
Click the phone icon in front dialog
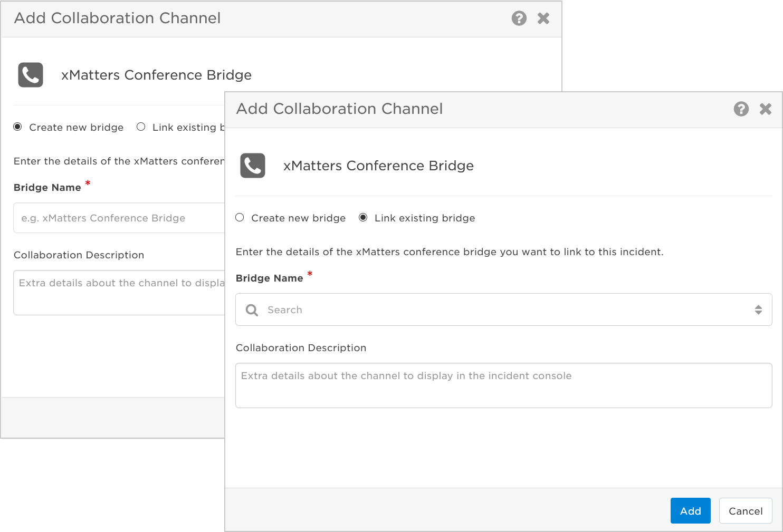pos(253,166)
